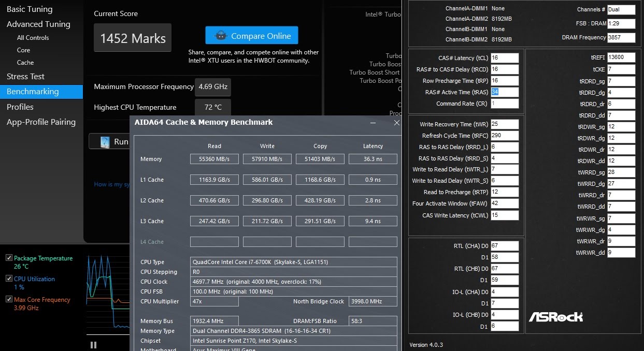Click the Channels # field showing Dual

click(x=621, y=9)
